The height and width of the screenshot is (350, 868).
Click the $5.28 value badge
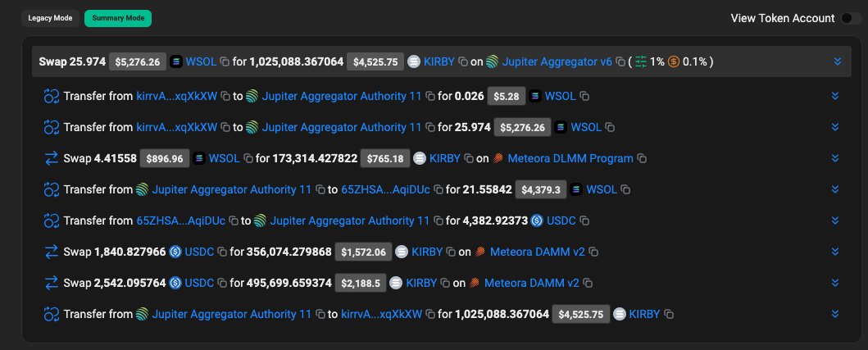click(x=506, y=97)
